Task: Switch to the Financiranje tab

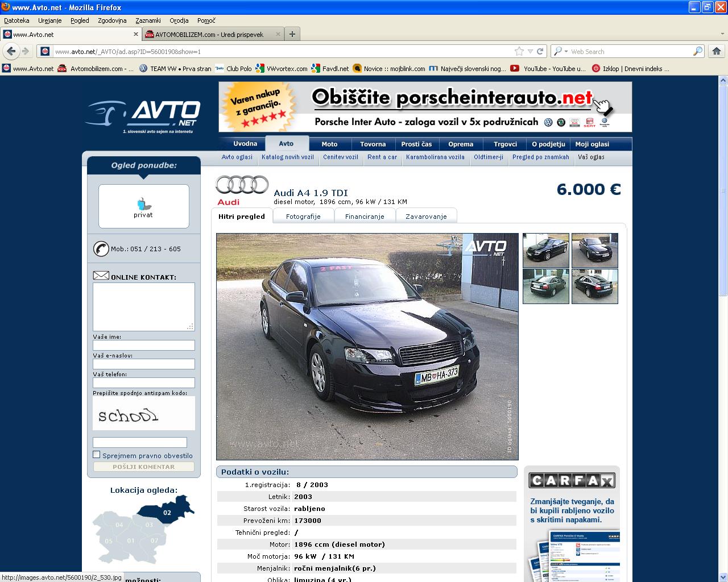Action: (365, 216)
